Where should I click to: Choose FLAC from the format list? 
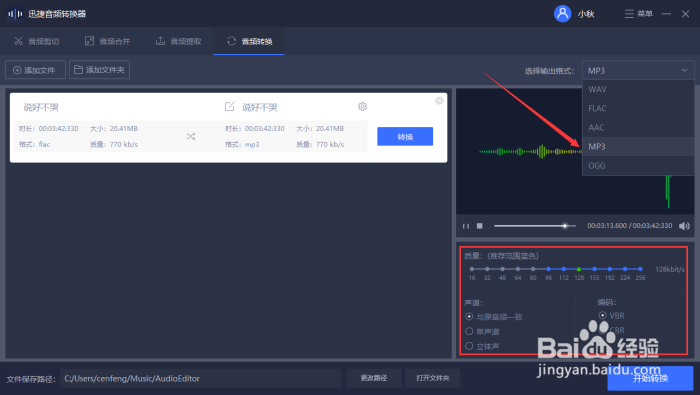[x=638, y=108]
